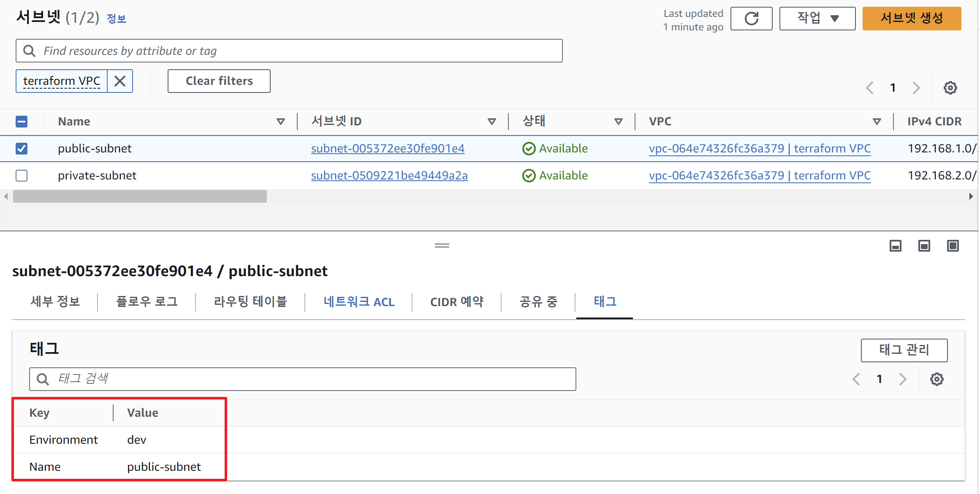Remove the terraform VPC filter chip
Image resolution: width=980 pixels, height=494 pixels.
(120, 81)
